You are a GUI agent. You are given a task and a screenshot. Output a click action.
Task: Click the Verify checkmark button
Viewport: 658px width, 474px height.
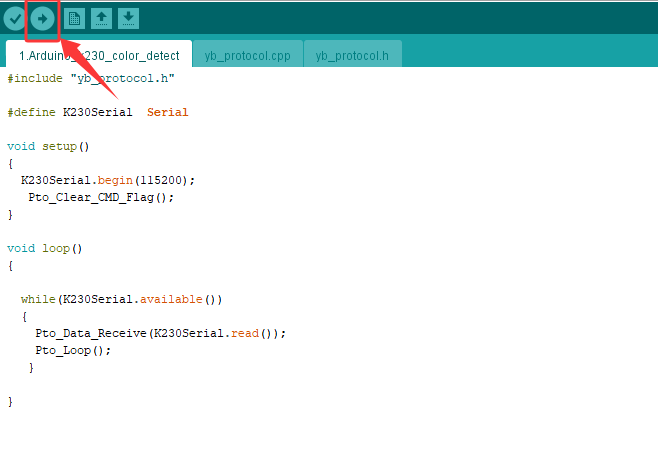[x=15, y=19]
